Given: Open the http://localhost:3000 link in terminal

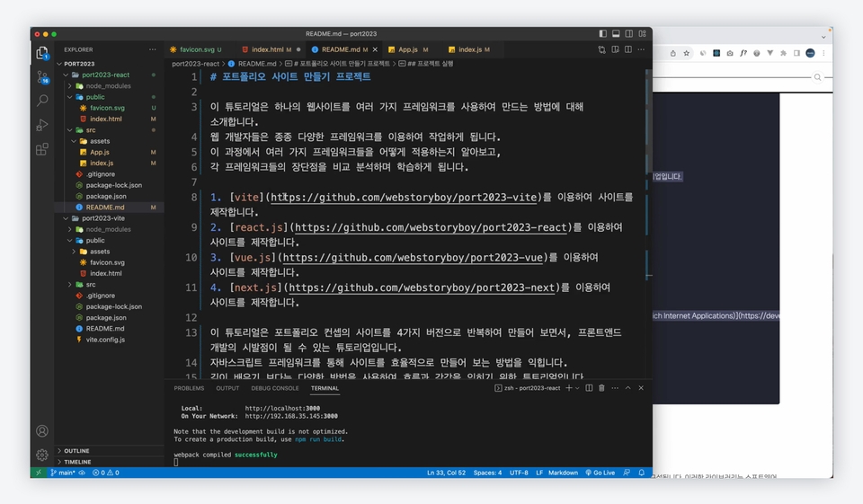Looking at the screenshot, I should click(x=282, y=408).
